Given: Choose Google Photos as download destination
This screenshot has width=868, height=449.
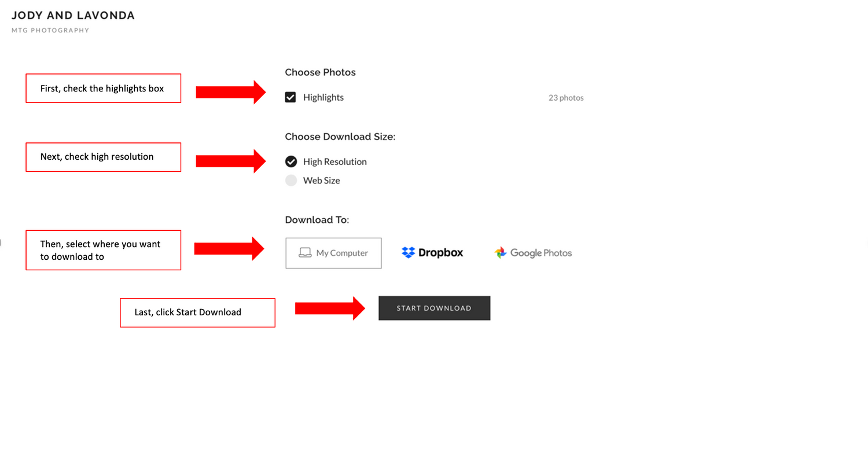Looking at the screenshot, I should pyautogui.click(x=533, y=253).
